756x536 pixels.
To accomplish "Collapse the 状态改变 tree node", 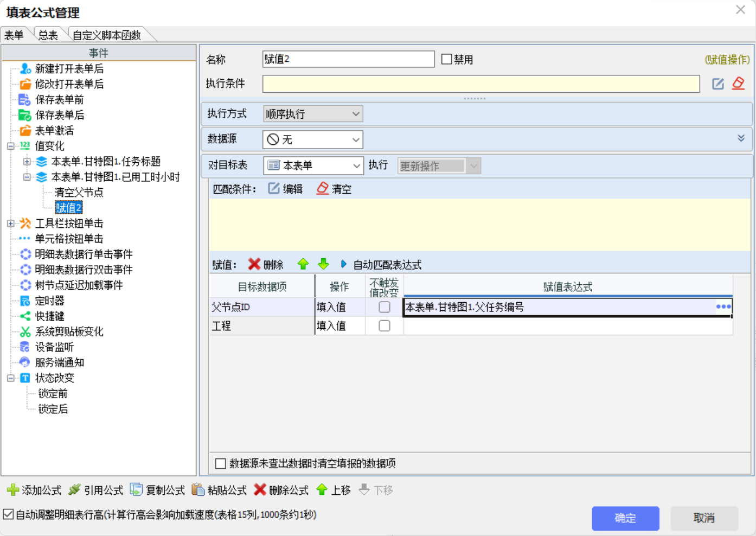I will point(10,378).
